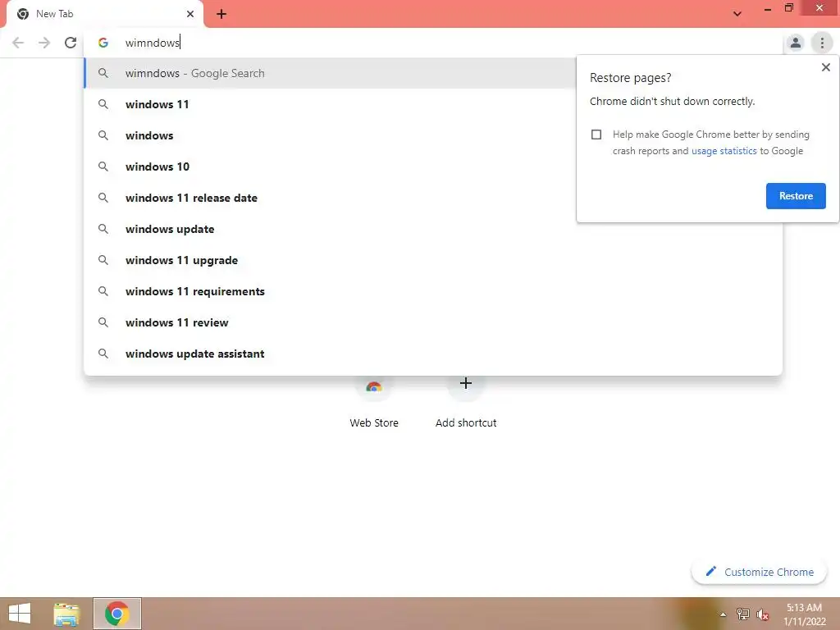Select the wimndows - Google Search suggestion
Screen dimensions: 840x630
pos(330,73)
